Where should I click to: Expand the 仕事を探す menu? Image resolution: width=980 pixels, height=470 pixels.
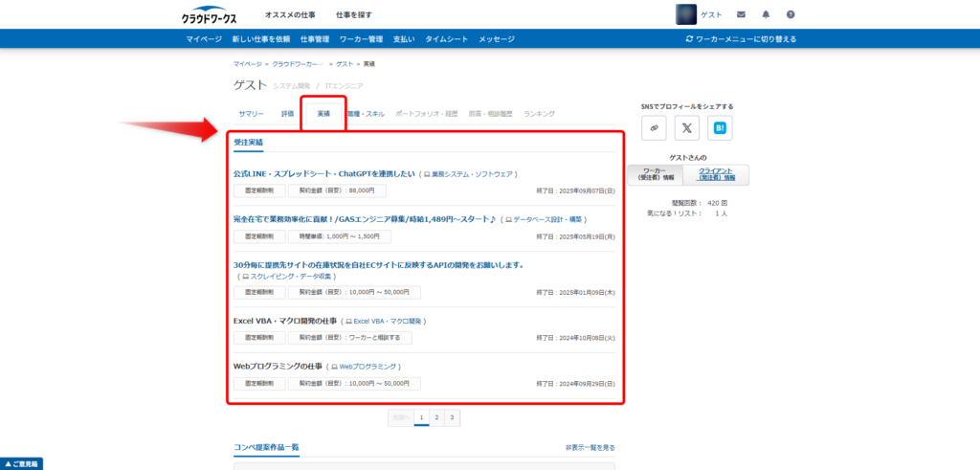[354, 15]
